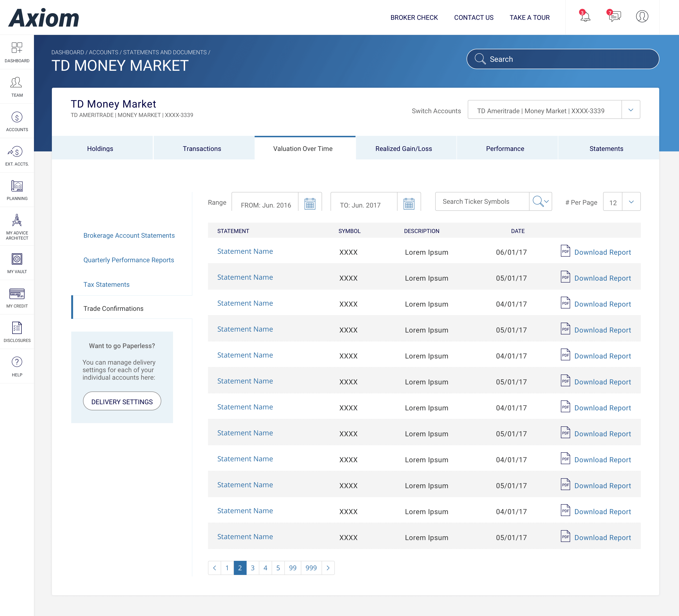Go to page 5
This screenshot has width=679, height=616.
[278, 568]
